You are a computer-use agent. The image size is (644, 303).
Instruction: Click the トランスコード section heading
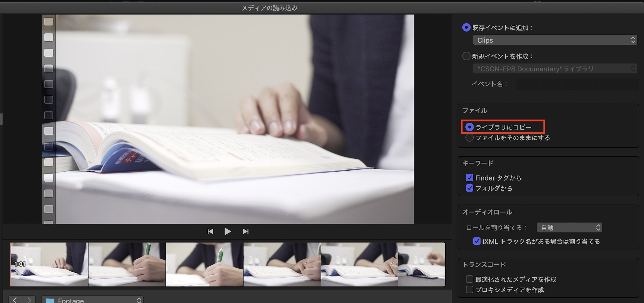pos(484,265)
